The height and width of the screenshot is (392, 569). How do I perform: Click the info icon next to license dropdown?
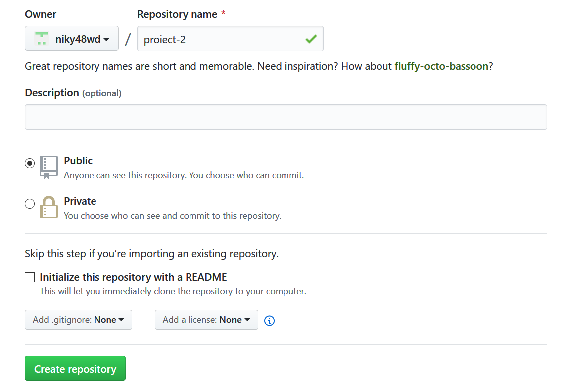269,321
